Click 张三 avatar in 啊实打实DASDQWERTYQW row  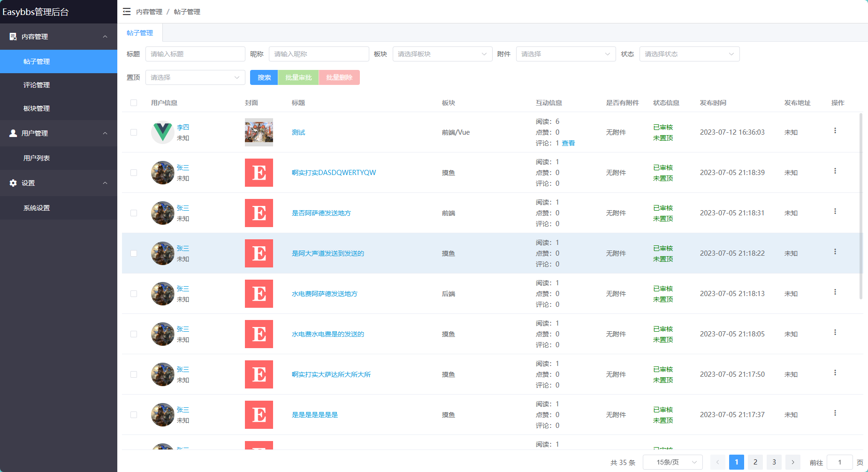163,173
